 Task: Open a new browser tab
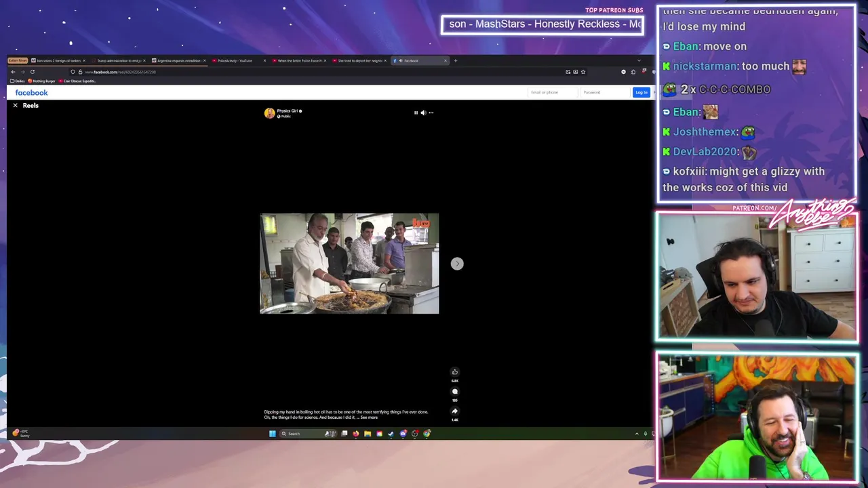pos(455,61)
